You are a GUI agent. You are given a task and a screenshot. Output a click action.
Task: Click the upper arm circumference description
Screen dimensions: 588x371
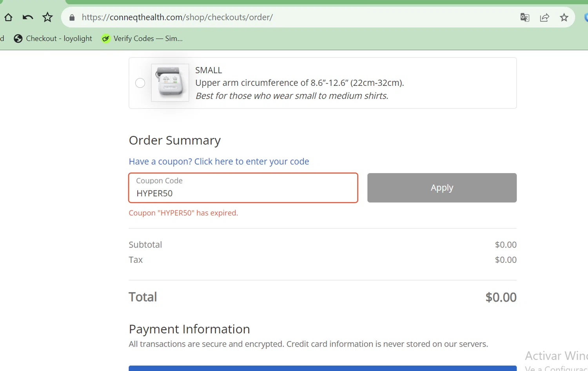tap(299, 83)
